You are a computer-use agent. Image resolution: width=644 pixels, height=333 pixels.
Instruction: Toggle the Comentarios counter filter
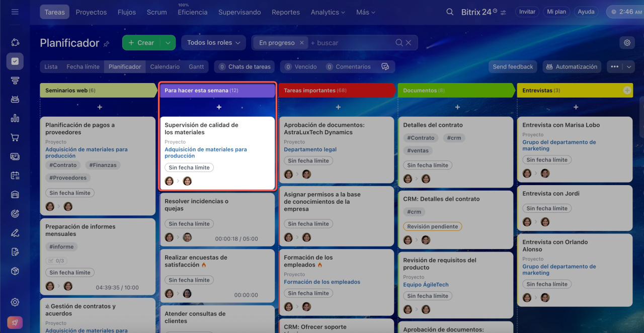coord(348,66)
